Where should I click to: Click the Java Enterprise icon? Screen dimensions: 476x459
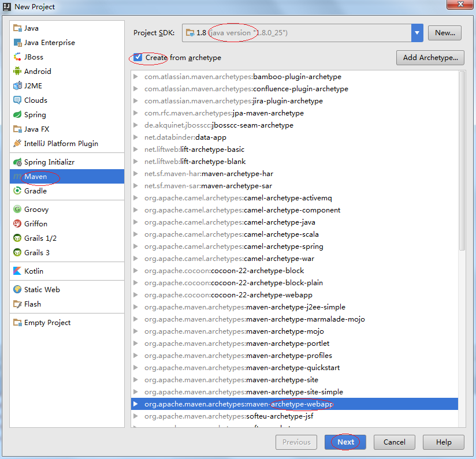coord(17,43)
